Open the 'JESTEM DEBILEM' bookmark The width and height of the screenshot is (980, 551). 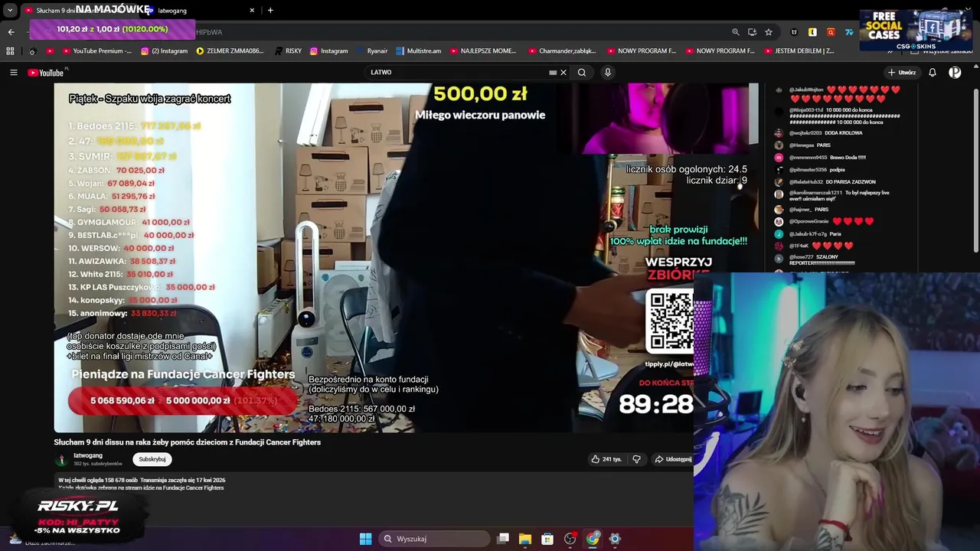pos(799,51)
